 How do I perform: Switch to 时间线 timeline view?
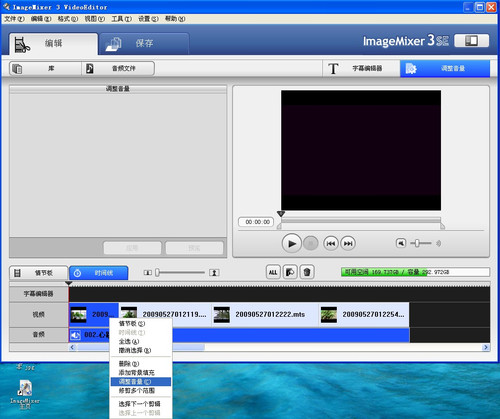pos(99,273)
